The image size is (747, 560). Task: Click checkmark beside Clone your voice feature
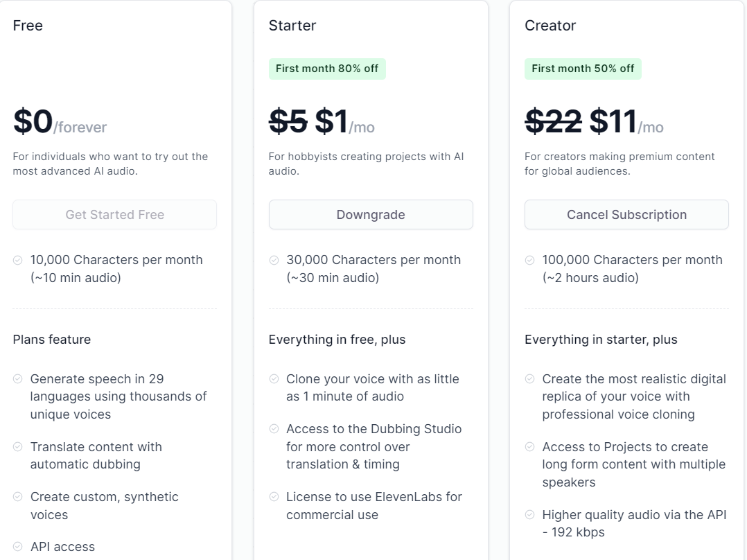(274, 379)
